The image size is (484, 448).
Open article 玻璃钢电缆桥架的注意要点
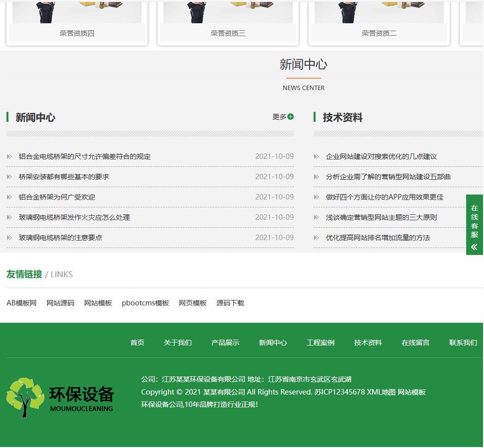60,238
